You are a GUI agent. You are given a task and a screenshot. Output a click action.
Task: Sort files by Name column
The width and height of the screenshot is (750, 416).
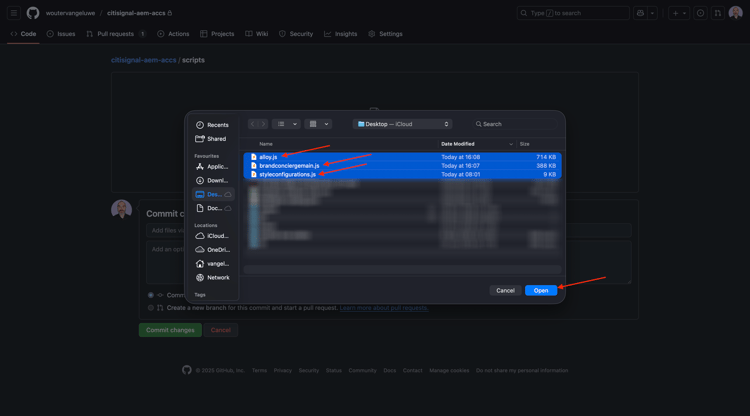(266, 144)
